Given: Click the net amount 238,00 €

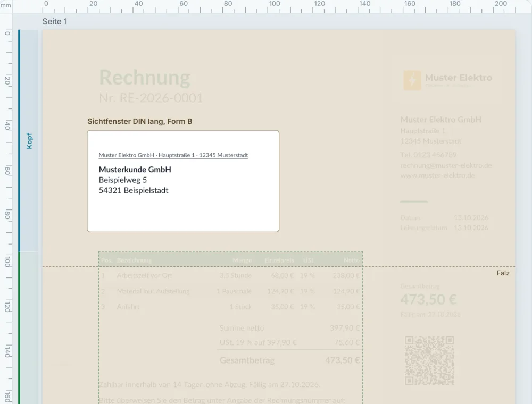Looking at the screenshot, I should click(x=346, y=275).
